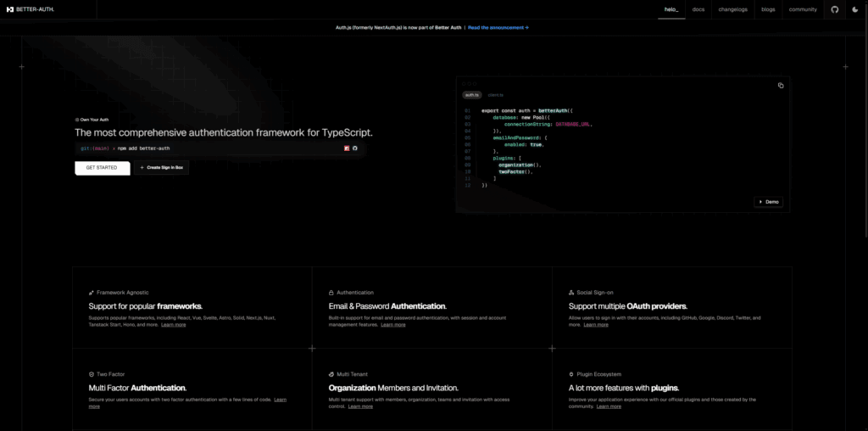Open Learn more under A lot more features with plugins
This screenshot has height=431, width=868.
coord(609,406)
